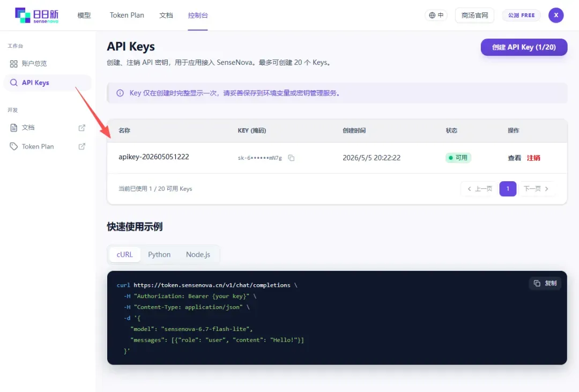The height and width of the screenshot is (392, 579).
Task: Click the 快速使用示例 heading
Action: pyautogui.click(x=135, y=226)
